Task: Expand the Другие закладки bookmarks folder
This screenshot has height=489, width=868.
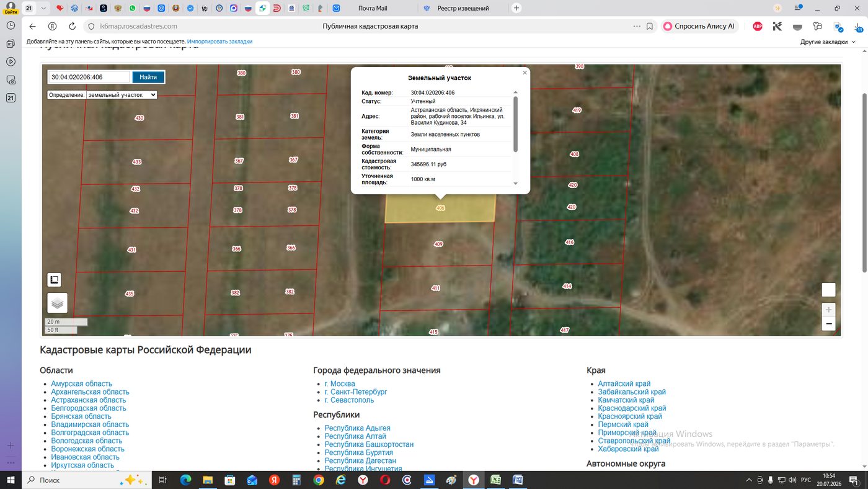Action: [x=828, y=42]
